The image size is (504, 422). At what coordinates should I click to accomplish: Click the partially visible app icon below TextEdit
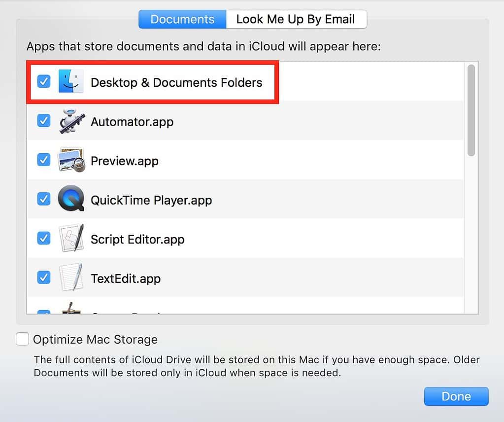(72, 311)
